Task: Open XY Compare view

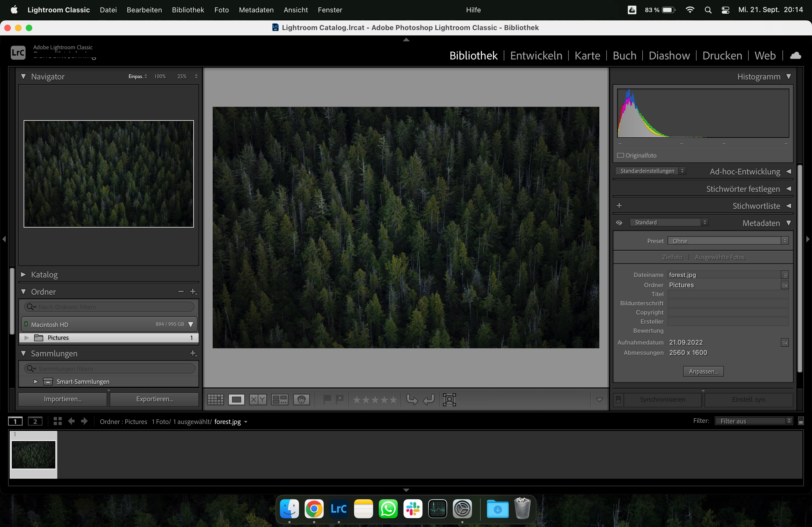Action: (258, 399)
